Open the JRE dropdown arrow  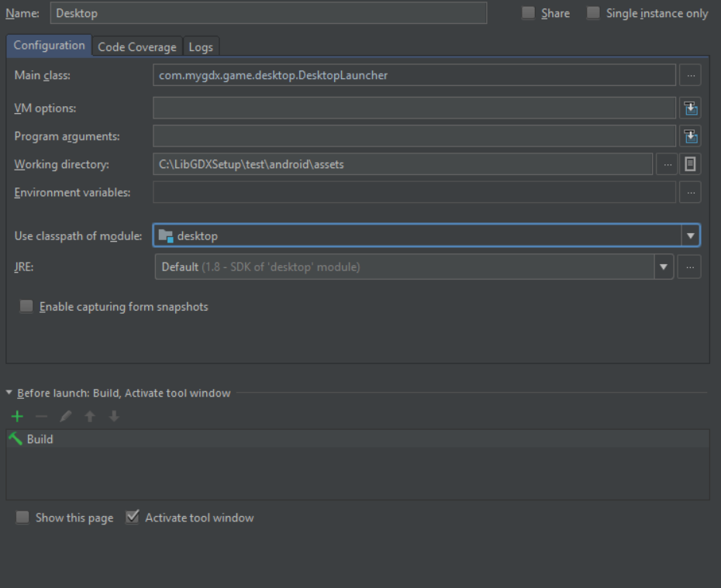[664, 267]
